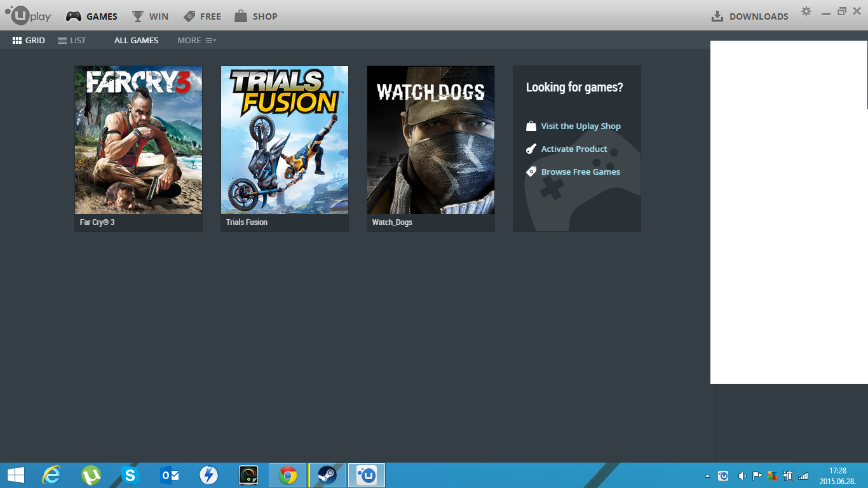The image size is (868, 488).
Task: Open the Downloads section
Action: (x=750, y=17)
